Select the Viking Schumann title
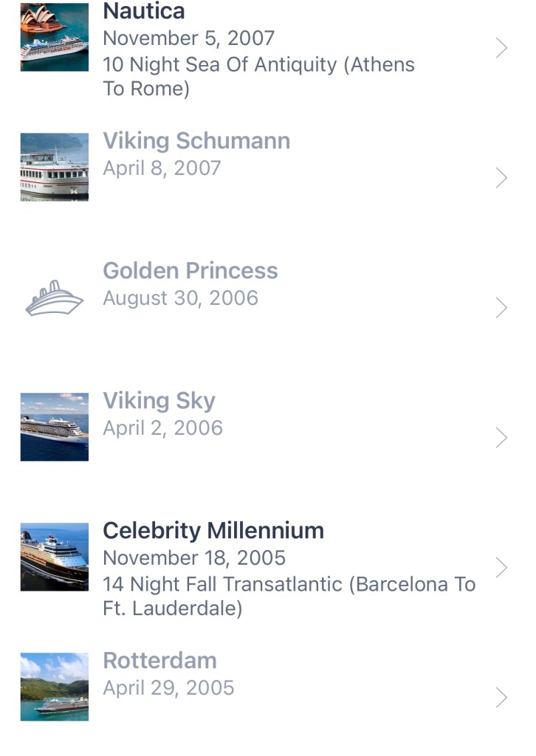This screenshot has height=756, width=536. pyautogui.click(x=196, y=141)
